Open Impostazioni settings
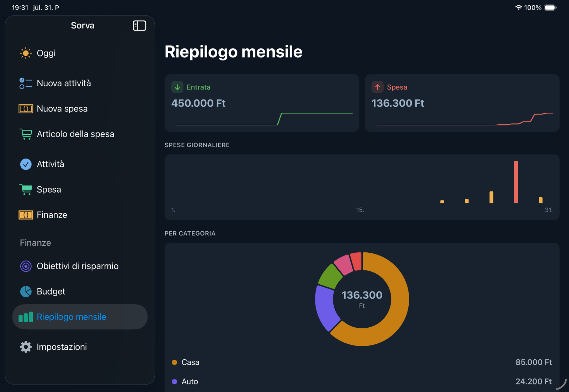Viewport: 569px width, 392px height. tap(80, 347)
